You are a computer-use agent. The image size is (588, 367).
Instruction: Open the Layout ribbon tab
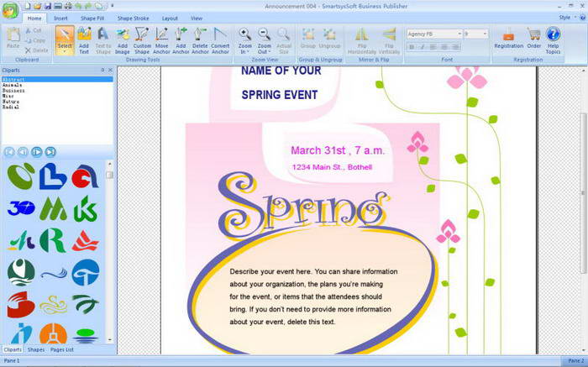pyautogui.click(x=170, y=18)
